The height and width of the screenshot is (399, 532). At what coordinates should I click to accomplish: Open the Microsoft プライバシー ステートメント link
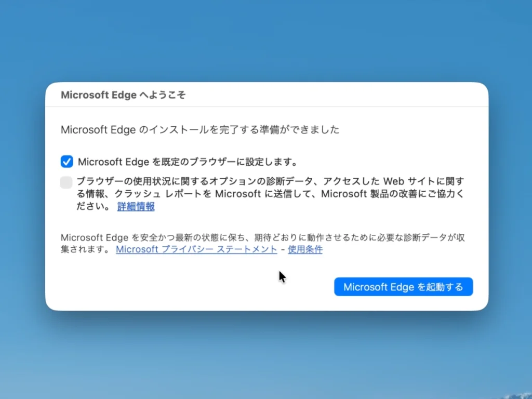[x=196, y=249]
